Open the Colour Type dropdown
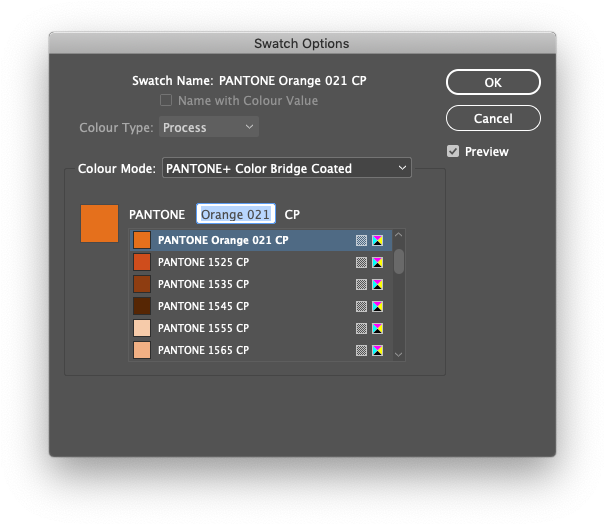The width and height of the screenshot is (604, 524). coord(209,127)
